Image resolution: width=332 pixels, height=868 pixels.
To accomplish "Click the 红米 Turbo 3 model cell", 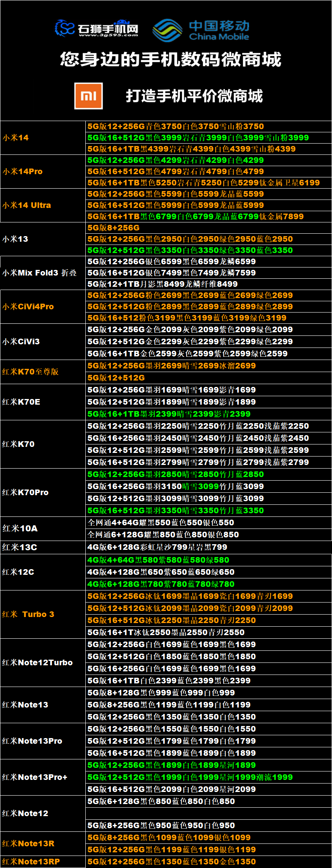I will coord(43,614).
